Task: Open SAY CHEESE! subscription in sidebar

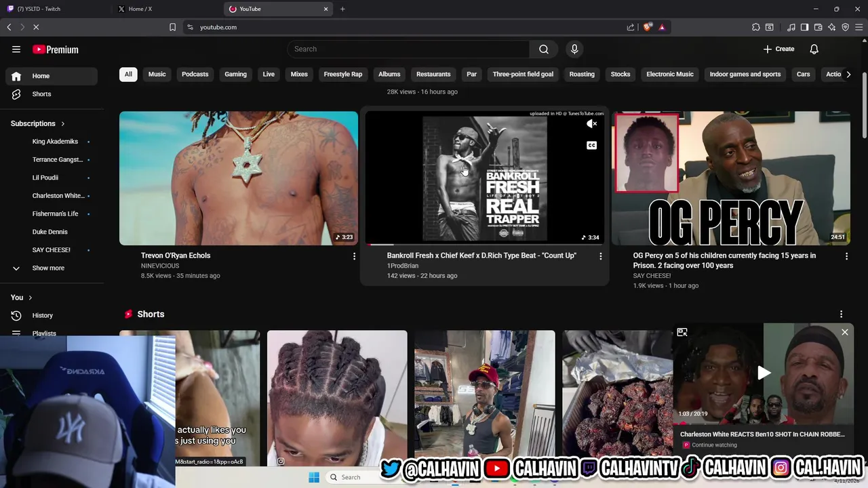Action: click(x=52, y=249)
